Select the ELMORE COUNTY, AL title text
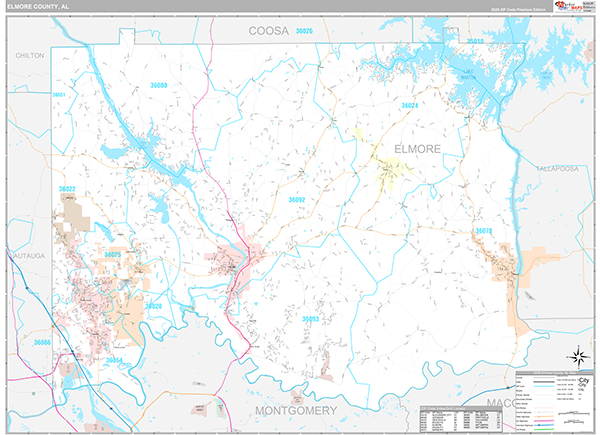The width and height of the screenshot is (600, 435). [x=38, y=7]
